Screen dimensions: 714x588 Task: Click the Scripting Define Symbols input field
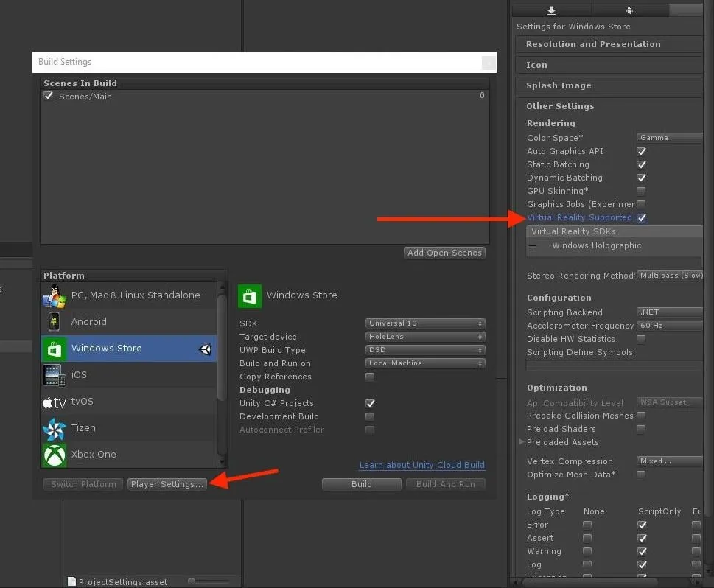[x=615, y=365]
